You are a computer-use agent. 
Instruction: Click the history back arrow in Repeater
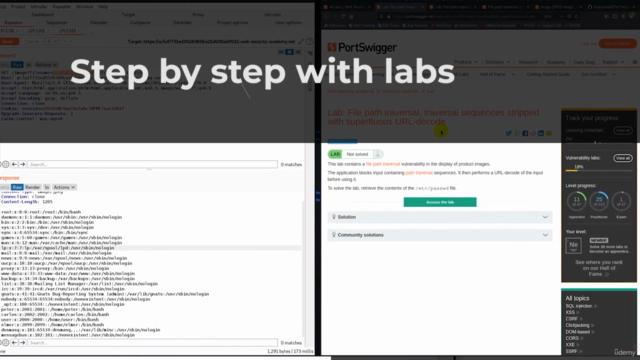point(49,41)
